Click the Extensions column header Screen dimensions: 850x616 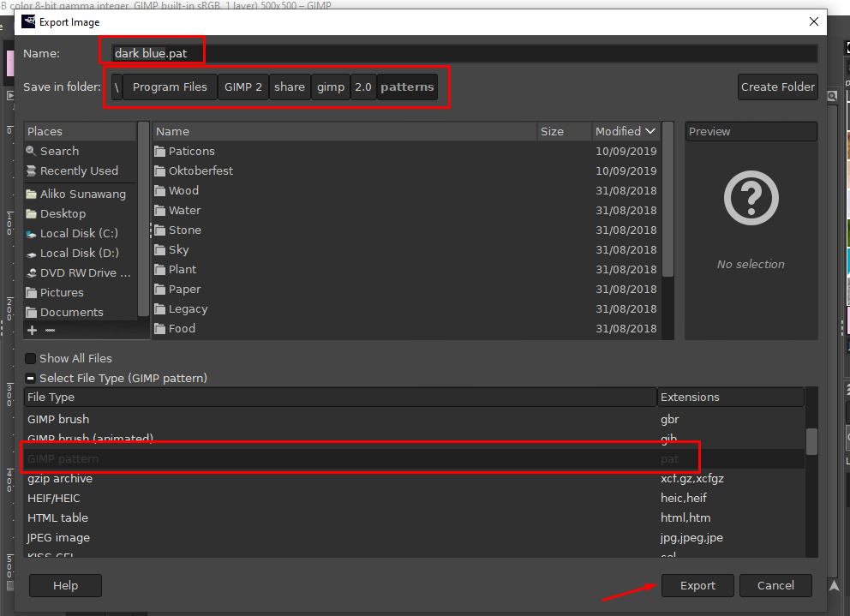click(730, 397)
